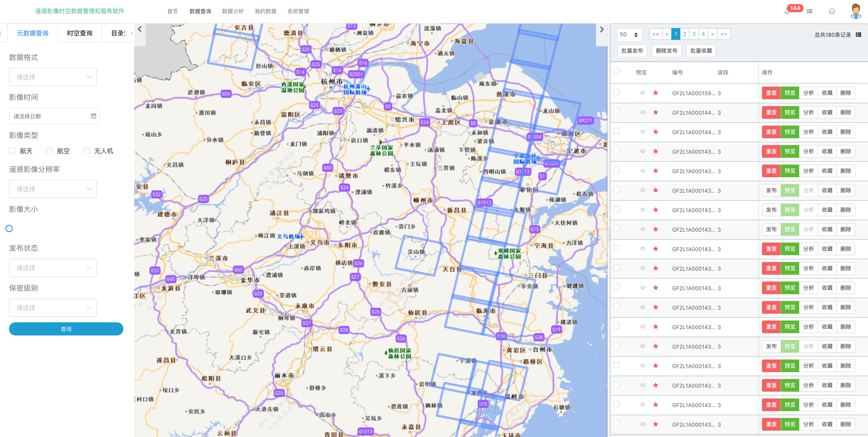
Task: Expand the 数据格式 dropdown
Action: (x=53, y=77)
